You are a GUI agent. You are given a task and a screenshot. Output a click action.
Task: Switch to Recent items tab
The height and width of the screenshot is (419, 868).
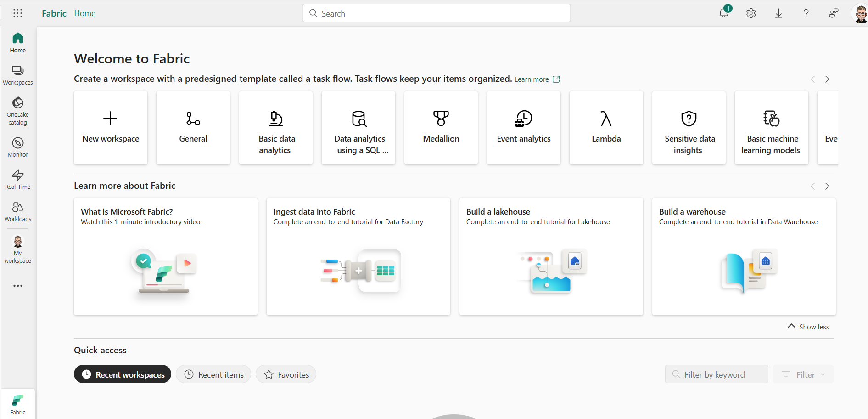[213, 374]
